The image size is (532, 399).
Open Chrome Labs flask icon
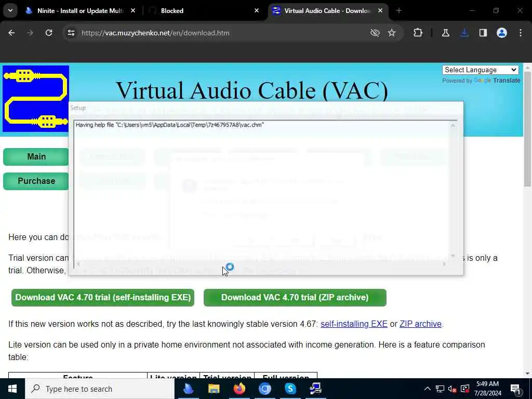click(x=445, y=33)
